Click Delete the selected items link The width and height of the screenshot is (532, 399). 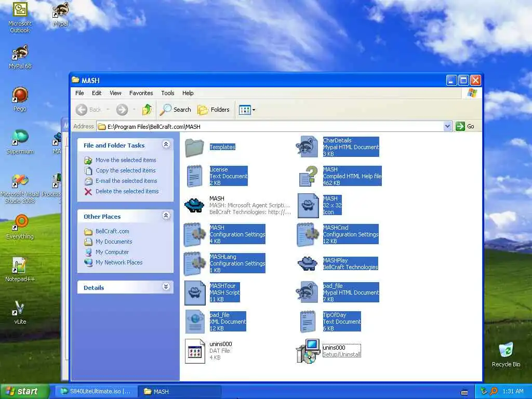[127, 191]
